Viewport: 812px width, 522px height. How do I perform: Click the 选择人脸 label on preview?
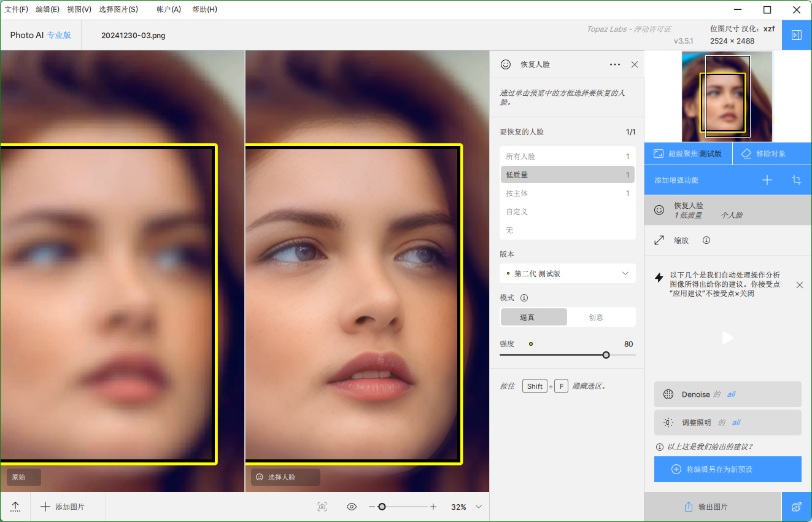tap(285, 477)
